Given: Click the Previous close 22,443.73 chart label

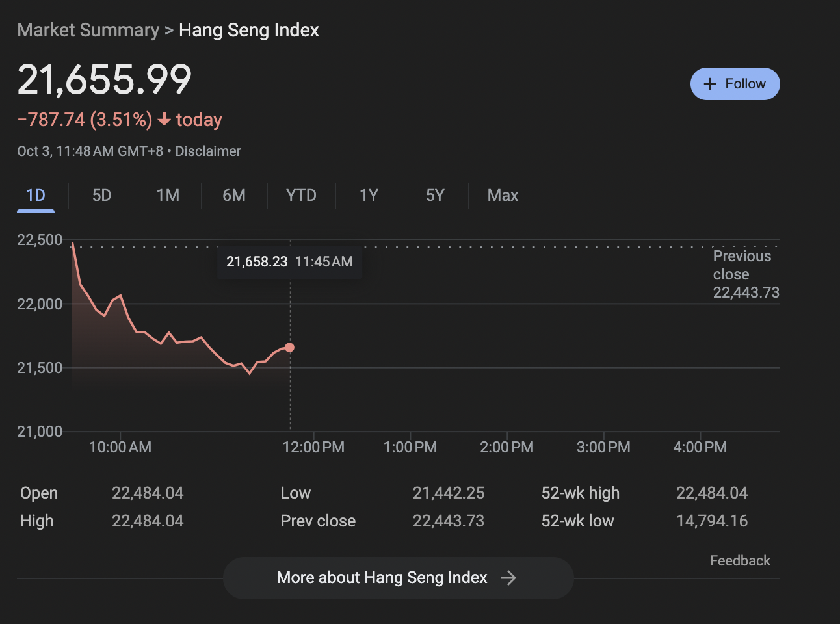Looking at the screenshot, I should [x=746, y=274].
